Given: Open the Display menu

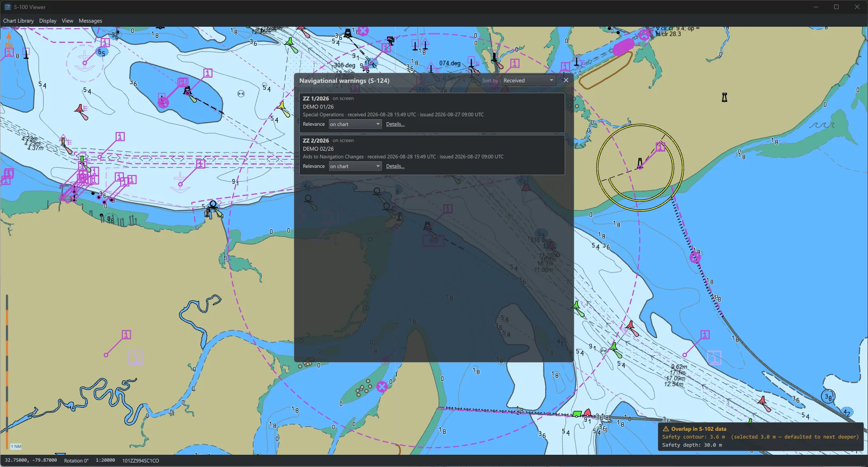Looking at the screenshot, I should point(47,21).
